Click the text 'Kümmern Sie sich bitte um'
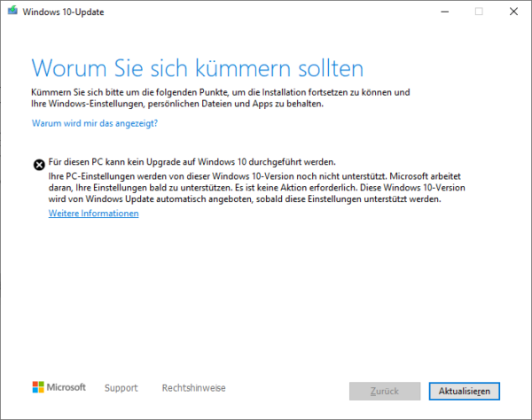532x420 pixels. point(84,92)
